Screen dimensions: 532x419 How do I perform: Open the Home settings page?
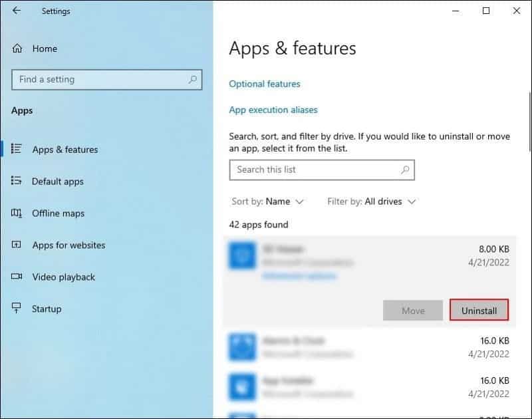[35, 49]
